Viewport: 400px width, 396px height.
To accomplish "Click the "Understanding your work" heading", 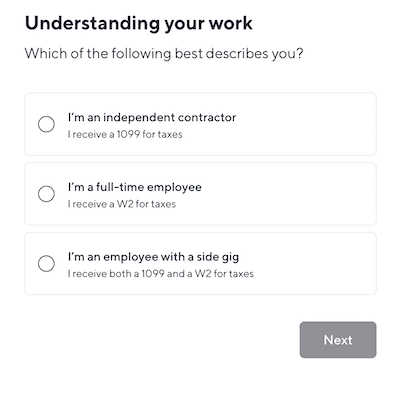I will coord(139,24).
